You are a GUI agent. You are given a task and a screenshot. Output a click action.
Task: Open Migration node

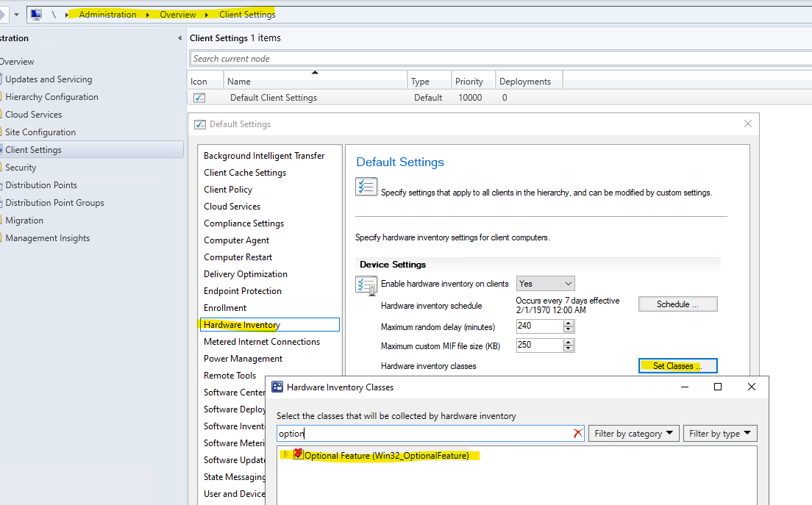point(24,221)
